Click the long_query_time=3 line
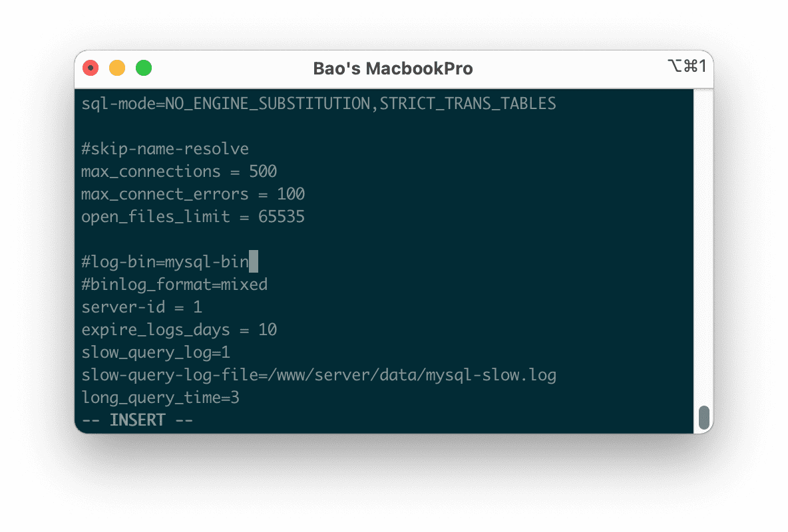Image resolution: width=788 pixels, height=532 pixels. (x=160, y=398)
